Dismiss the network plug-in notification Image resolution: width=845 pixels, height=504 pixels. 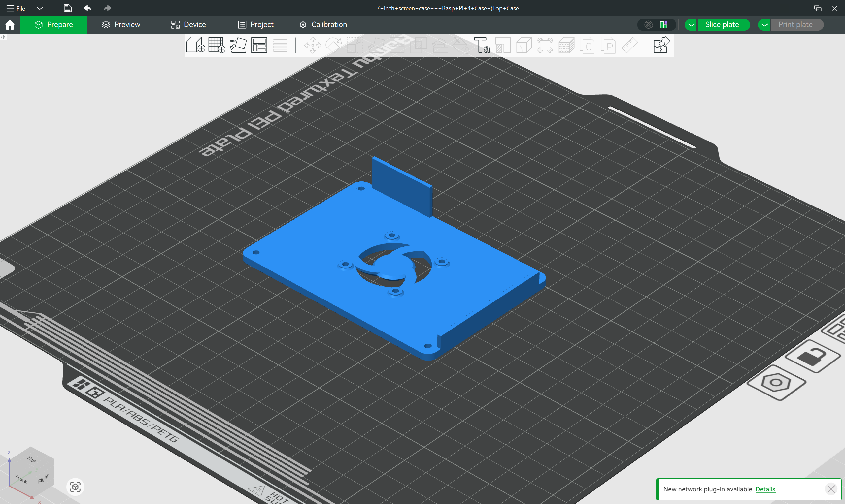[x=831, y=489]
